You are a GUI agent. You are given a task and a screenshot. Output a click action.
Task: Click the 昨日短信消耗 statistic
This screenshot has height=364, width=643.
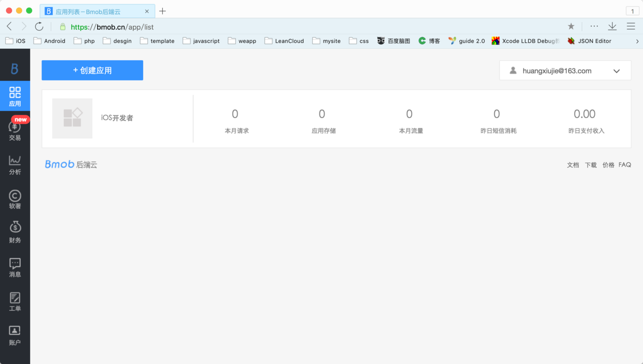click(x=498, y=121)
